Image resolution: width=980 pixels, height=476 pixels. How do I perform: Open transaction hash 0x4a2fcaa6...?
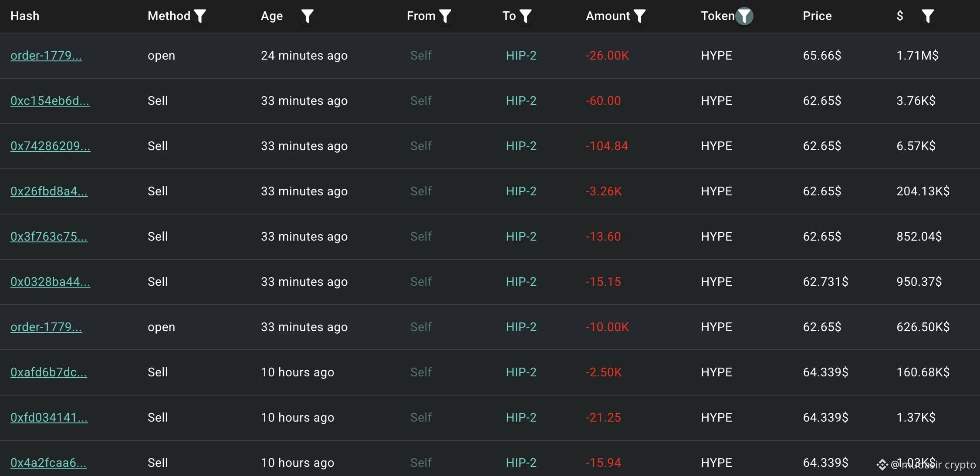coord(48,463)
